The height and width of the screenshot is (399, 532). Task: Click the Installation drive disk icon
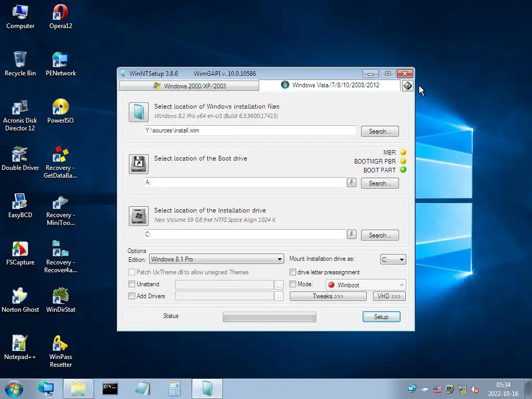click(x=138, y=216)
